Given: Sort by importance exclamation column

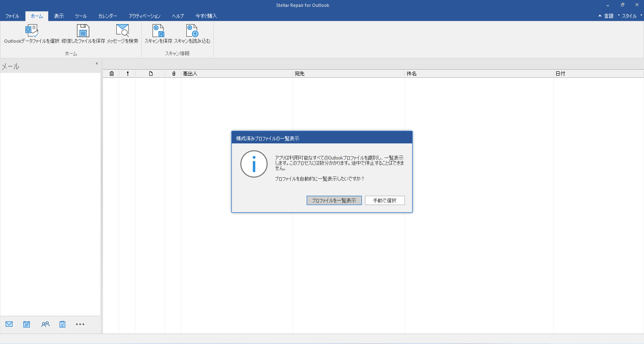Looking at the screenshot, I should (x=128, y=74).
